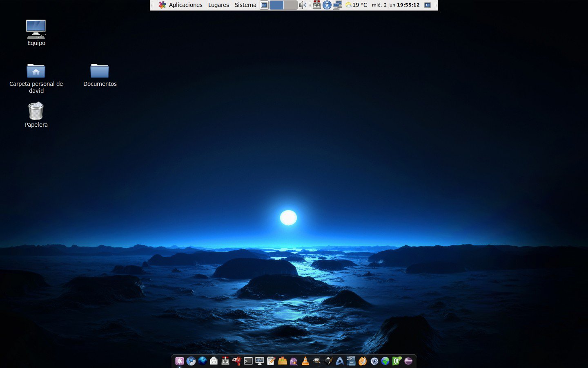Screen dimensions: 588x368
Task: Open the Equipo desktop icon
Action: 36,29
